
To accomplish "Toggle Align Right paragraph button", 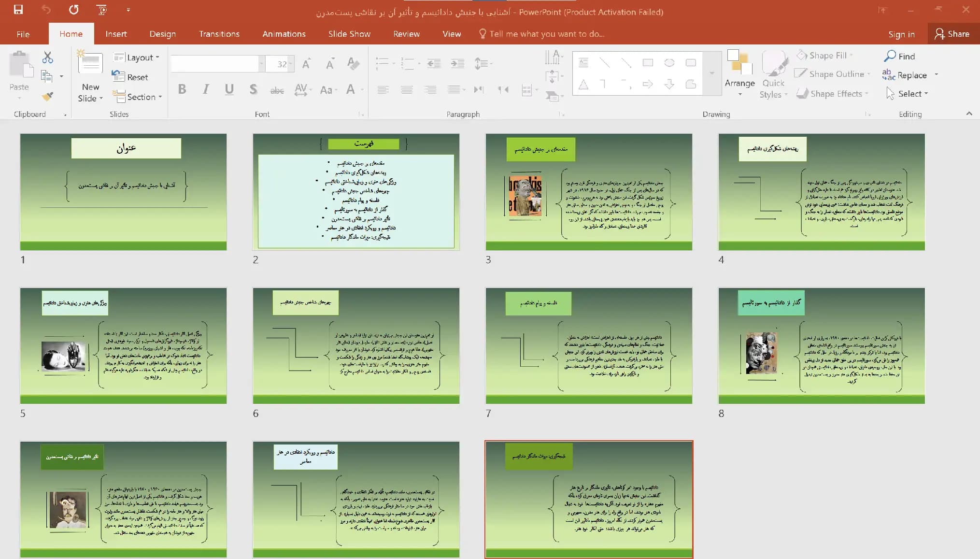I will coord(430,89).
